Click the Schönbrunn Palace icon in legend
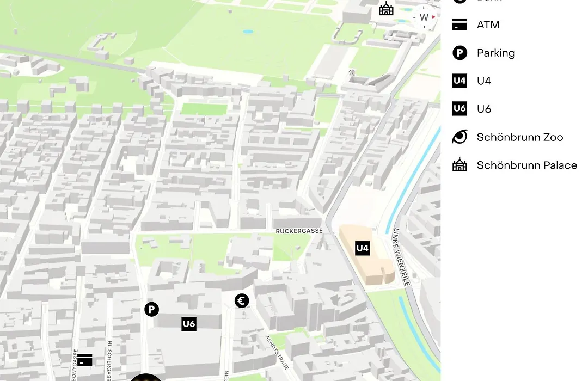Image resolution: width=588 pixels, height=381 pixels. click(x=460, y=165)
